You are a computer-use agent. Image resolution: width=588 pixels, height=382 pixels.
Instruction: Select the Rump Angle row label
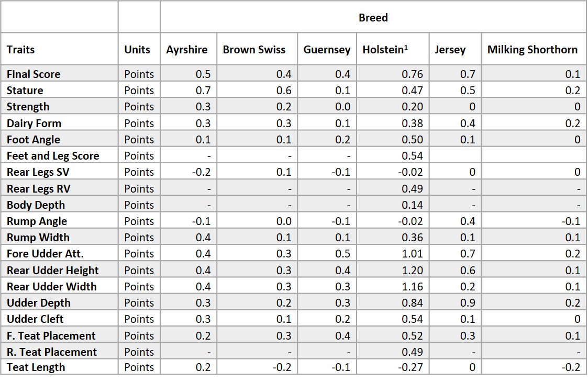(x=37, y=221)
